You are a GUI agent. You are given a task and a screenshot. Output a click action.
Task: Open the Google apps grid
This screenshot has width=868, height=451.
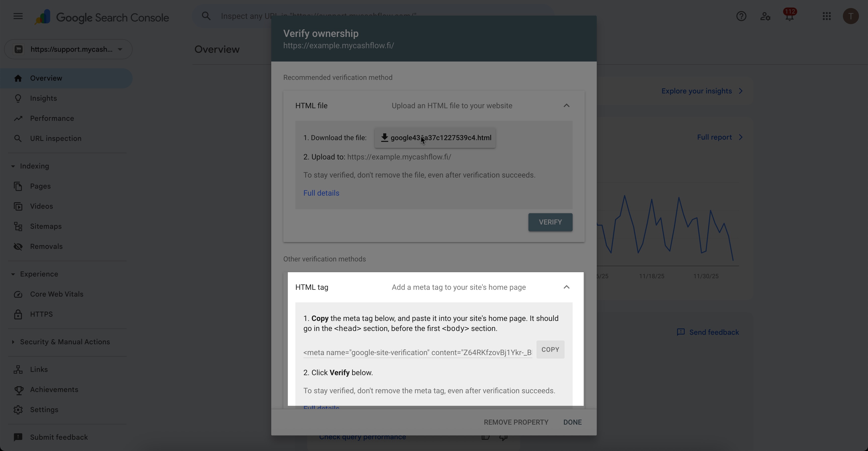(827, 16)
